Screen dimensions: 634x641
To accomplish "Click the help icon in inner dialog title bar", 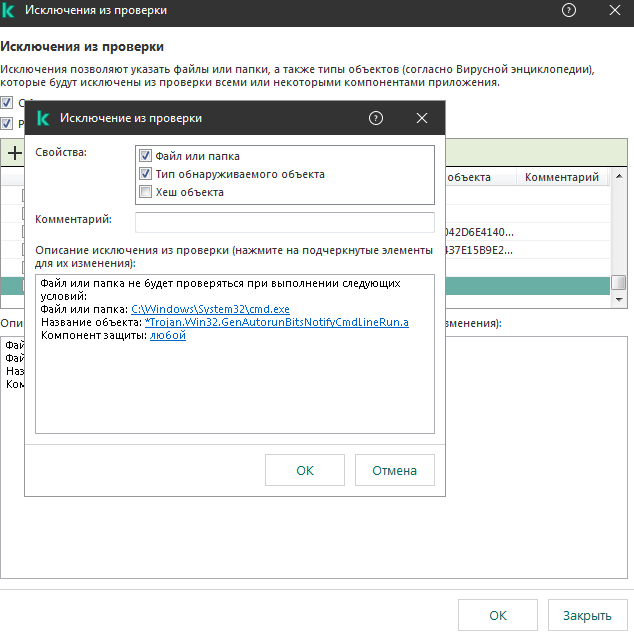I will (x=376, y=118).
